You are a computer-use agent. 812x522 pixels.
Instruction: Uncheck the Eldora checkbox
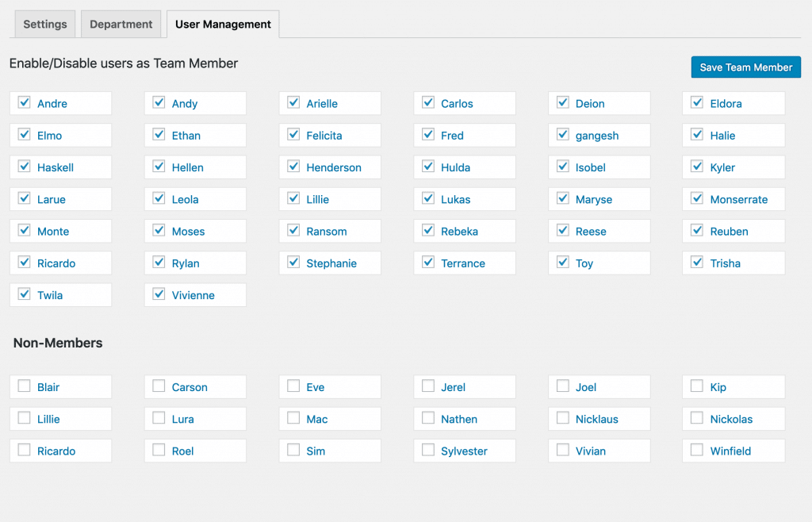(697, 103)
